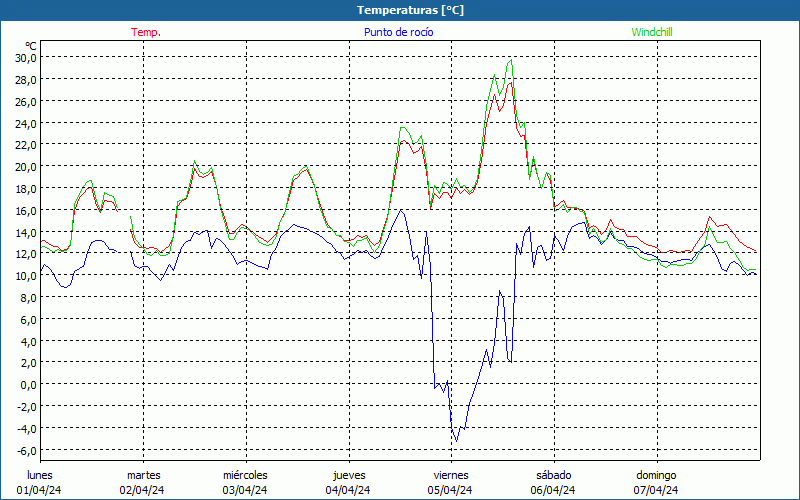Click the 04/04/24 date label

point(348,490)
